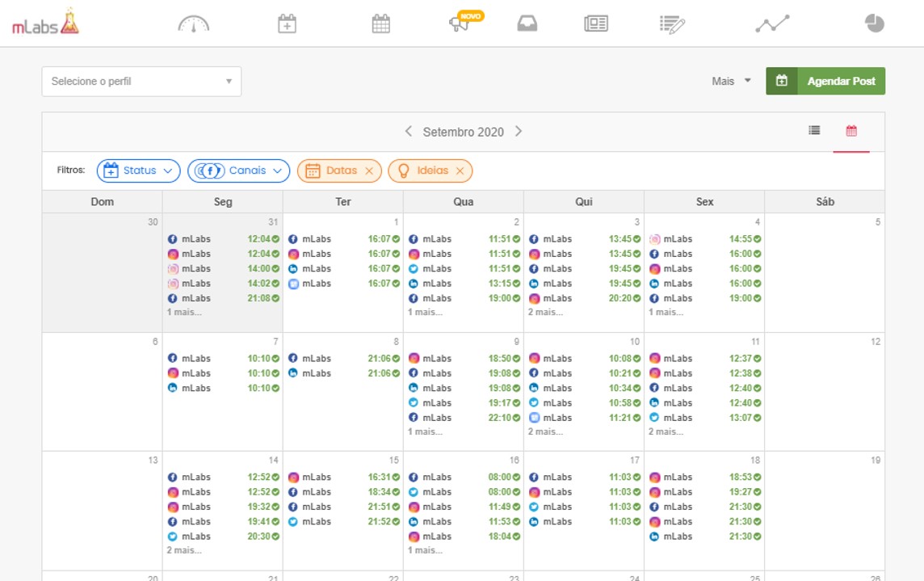The width and height of the screenshot is (924, 581).
Task: Open Instagram post at 10:10 on day 7
Action: click(x=223, y=373)
